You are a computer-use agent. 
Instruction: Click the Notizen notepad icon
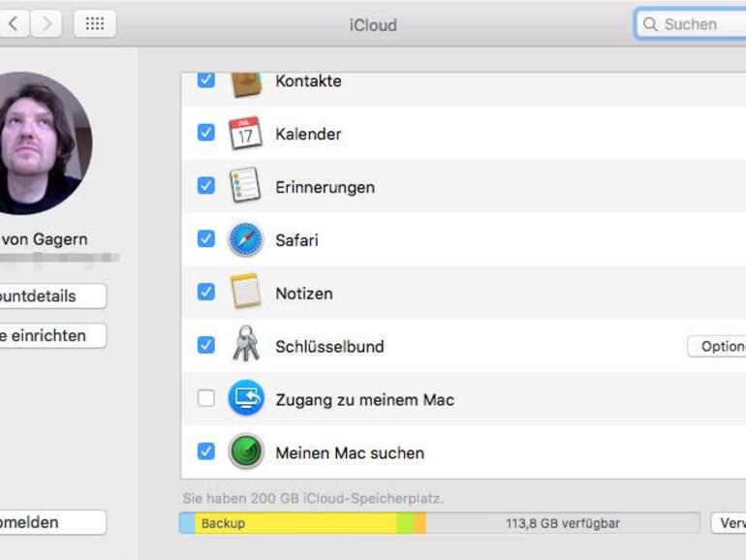coord(245,293)
